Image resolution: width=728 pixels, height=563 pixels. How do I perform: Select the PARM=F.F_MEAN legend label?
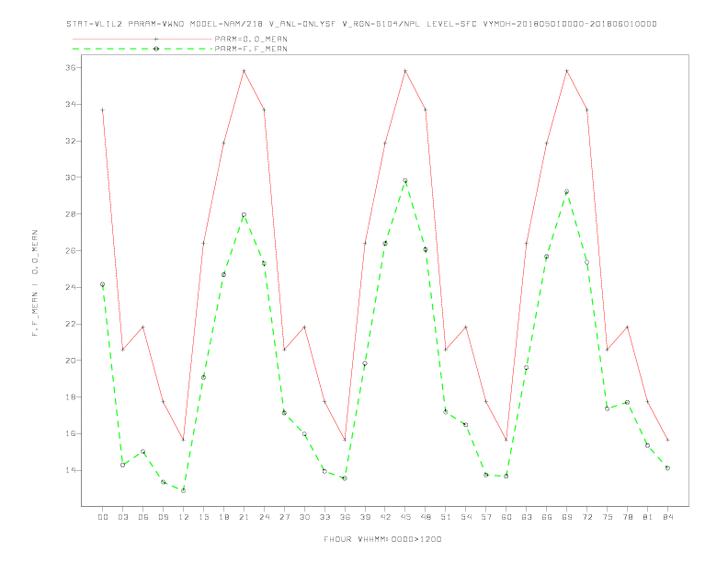[251, 49]
